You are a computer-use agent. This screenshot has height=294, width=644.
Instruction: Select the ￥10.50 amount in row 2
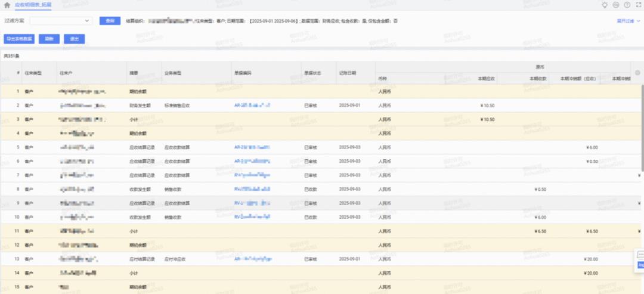(487, 106)
